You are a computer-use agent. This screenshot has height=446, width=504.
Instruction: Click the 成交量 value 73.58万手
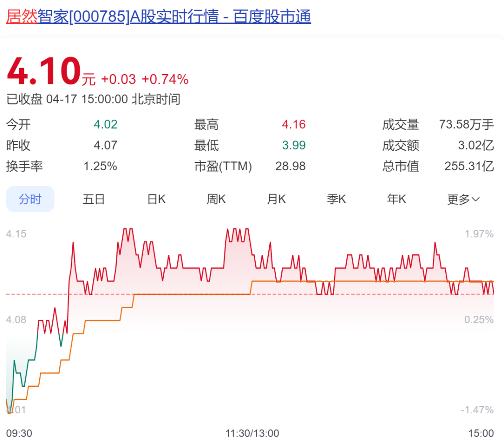(x=466, y=125)
